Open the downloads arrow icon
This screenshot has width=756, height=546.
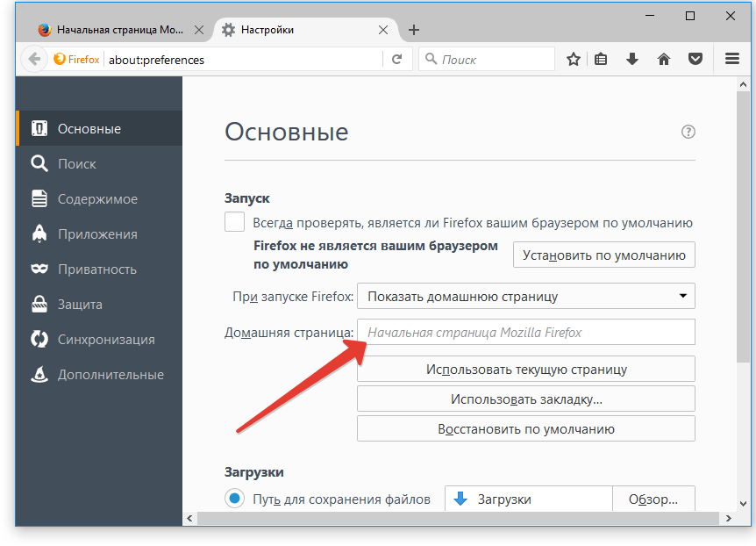tap(632, 60)
